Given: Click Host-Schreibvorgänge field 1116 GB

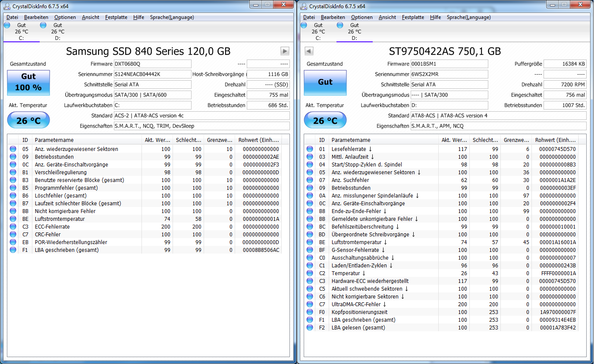Looking at the screenshot, I should click(268, 74).
